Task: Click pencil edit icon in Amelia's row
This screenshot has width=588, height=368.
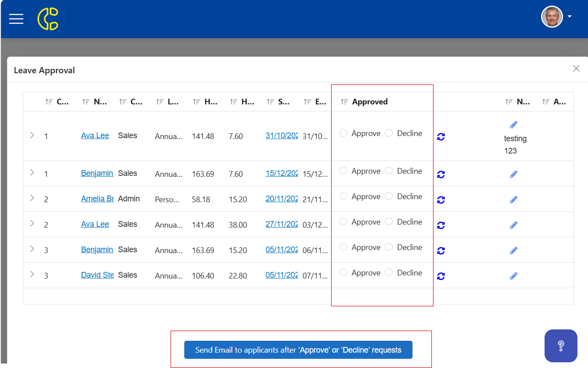Action: click(514, 200)
